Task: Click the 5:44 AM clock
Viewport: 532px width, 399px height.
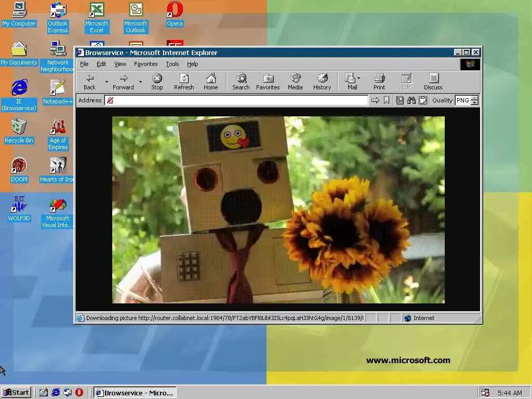Action: click(510, 393)
